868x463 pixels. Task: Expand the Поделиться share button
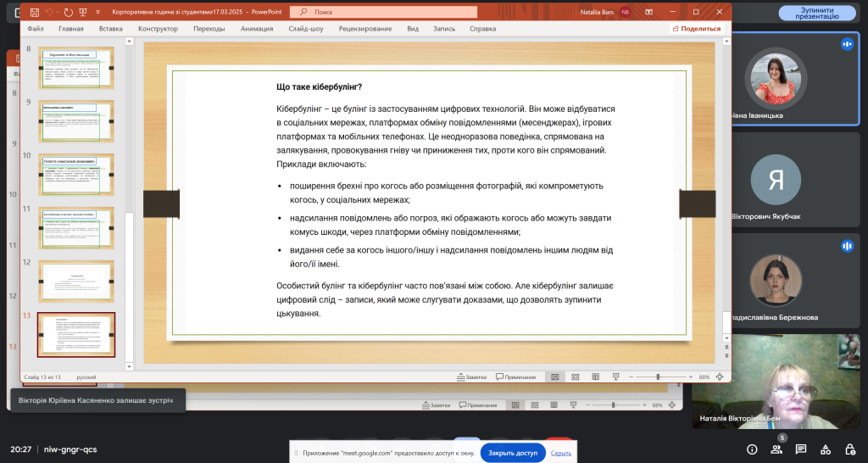(x=696, y=28)
